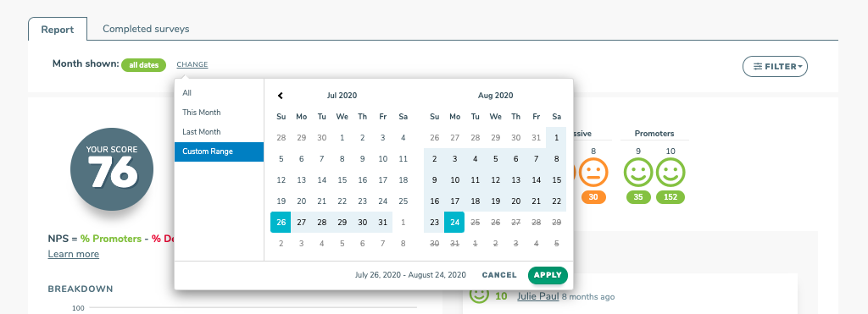
Task: Go to previous month using left arrow
Action: [x=281, y=96]
